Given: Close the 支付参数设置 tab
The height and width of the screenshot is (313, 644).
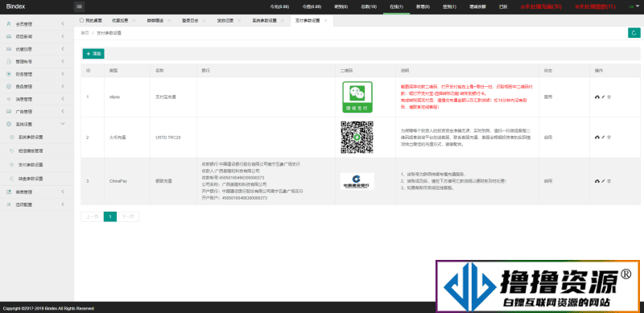Looking at the screenshot, I should pyautogui.click(x=325, y=21).
